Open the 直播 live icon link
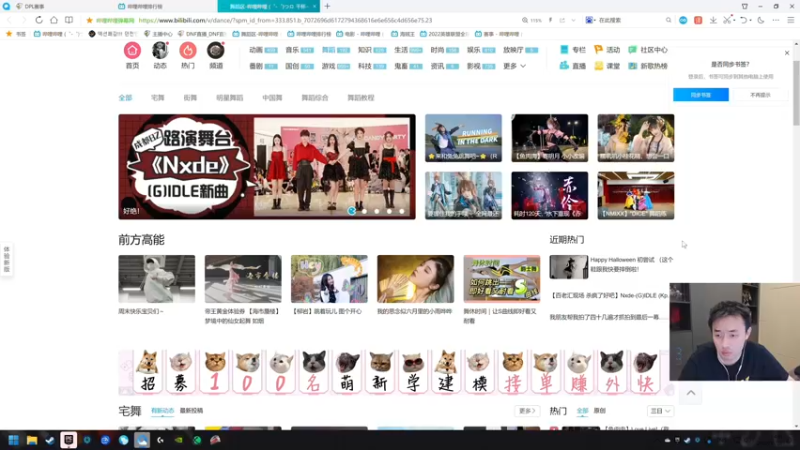 572,66
